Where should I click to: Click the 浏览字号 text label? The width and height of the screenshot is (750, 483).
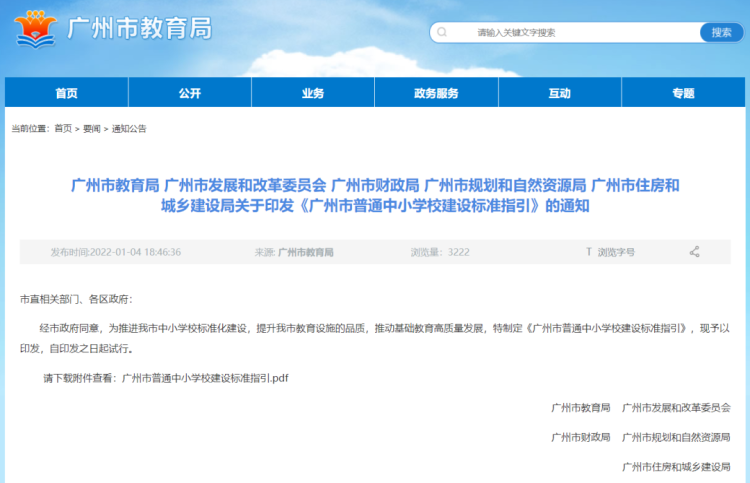(616, 252)
